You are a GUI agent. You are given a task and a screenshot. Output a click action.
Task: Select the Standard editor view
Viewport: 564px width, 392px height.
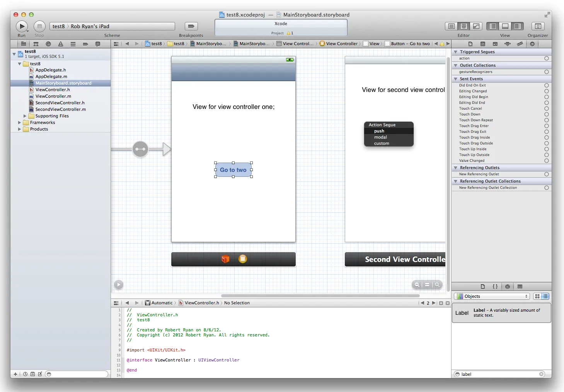451,26
